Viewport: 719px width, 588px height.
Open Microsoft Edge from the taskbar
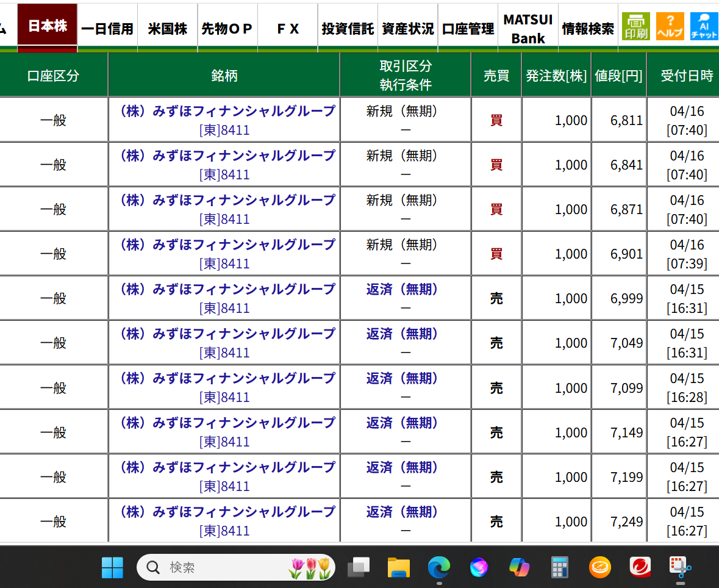click(x=438, y=567)
